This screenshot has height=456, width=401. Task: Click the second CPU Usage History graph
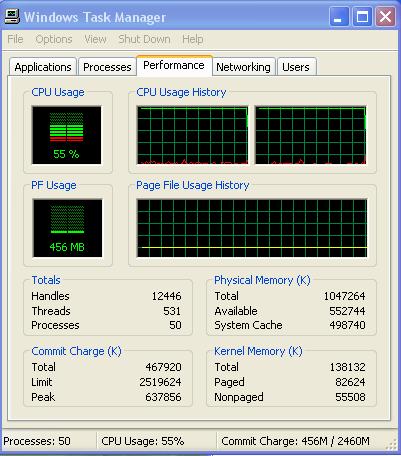pos(310,135)
